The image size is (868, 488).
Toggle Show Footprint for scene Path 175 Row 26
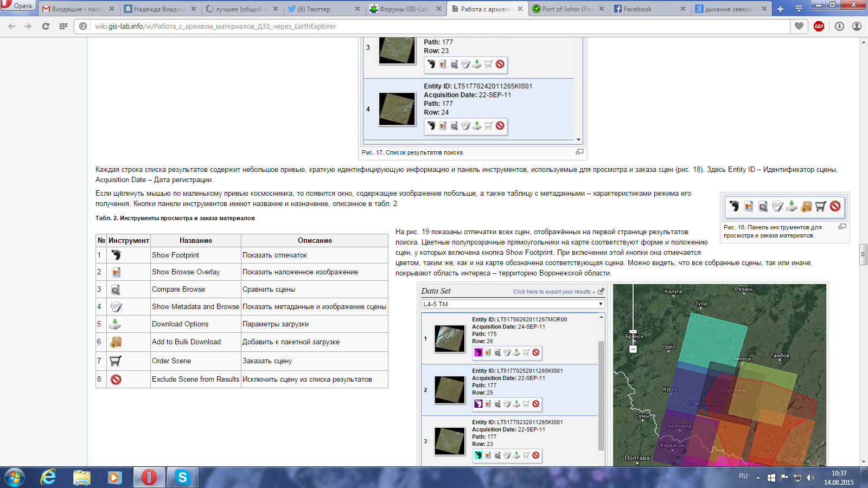coord(478,353)
